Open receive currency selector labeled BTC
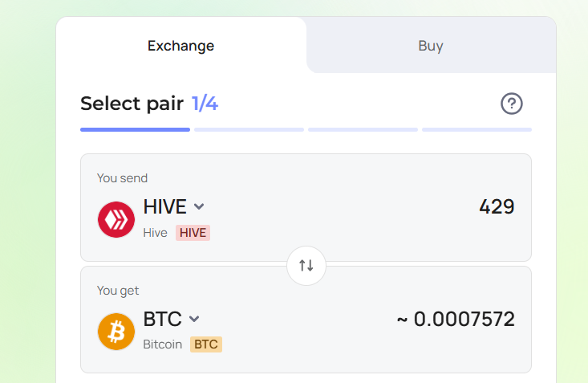Image resolution: width=588 pixels, height=383 pixels. (x=162, y=320)
